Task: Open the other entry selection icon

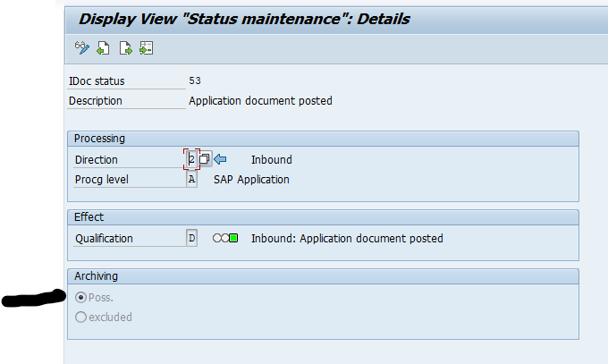Action: (146, 47)
